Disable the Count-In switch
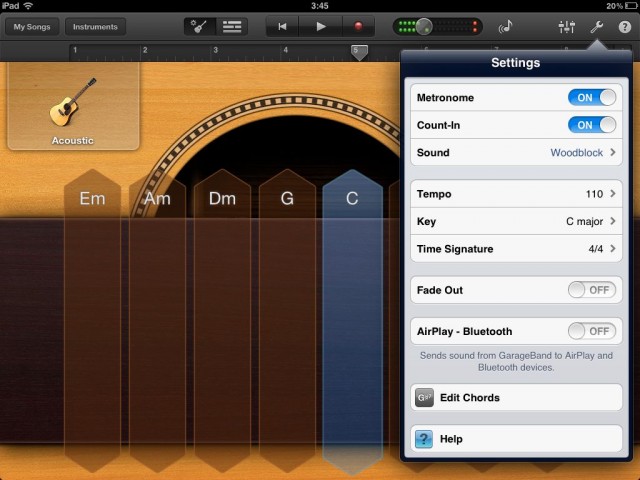 tap(592, 125)
